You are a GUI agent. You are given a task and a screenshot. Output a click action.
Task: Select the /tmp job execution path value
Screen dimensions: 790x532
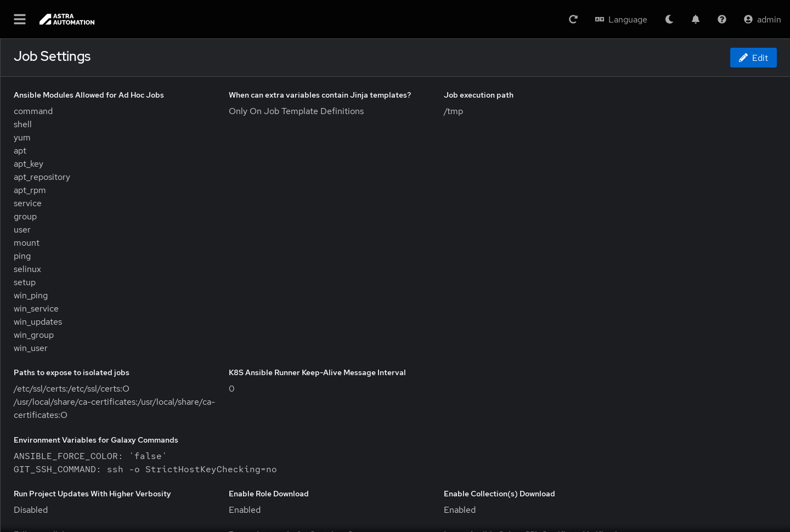point(453,111)
